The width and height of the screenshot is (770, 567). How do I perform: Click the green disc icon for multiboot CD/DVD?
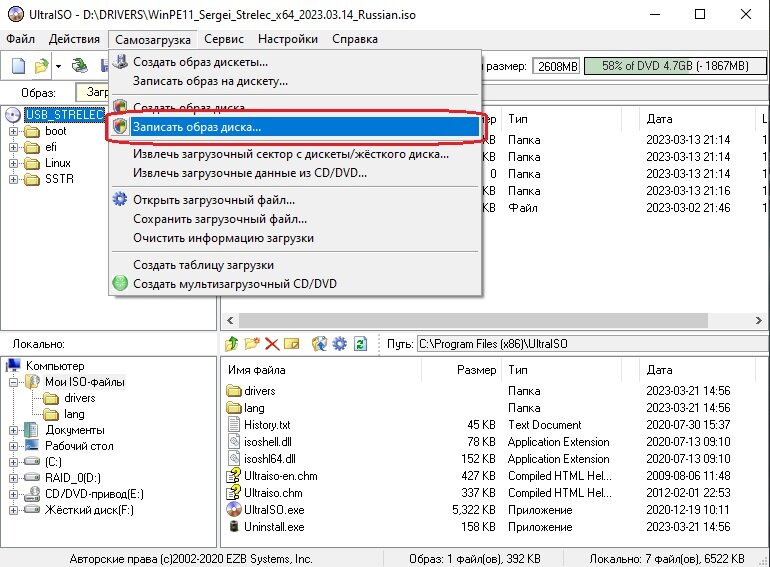(x=120, y=283)
